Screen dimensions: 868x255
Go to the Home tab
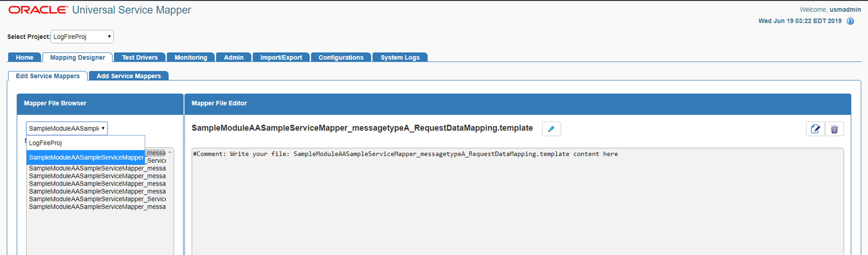(24, 57)
